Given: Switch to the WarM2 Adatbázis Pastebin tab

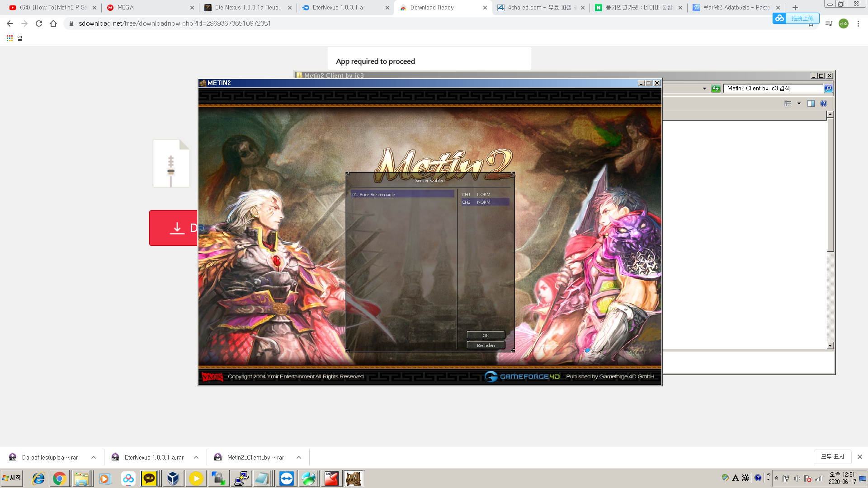Looking at the screenshot, I should point(736,8).
